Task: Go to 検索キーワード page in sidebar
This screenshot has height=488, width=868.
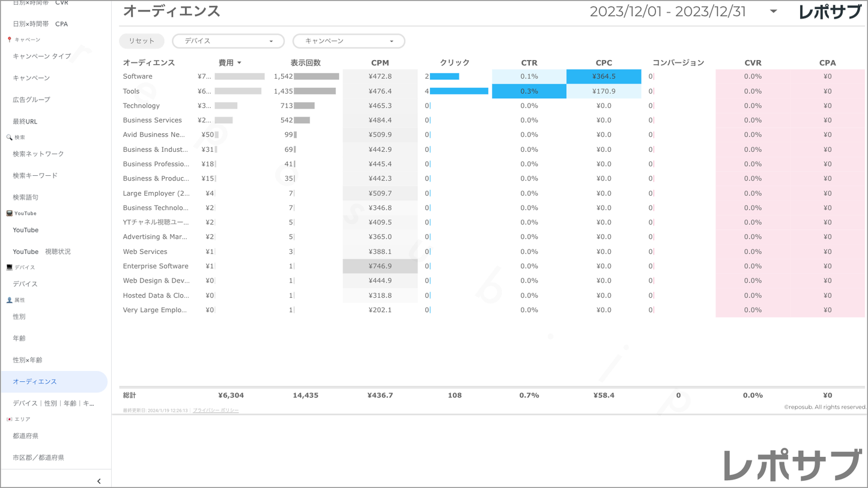Action: click(35, 175)
